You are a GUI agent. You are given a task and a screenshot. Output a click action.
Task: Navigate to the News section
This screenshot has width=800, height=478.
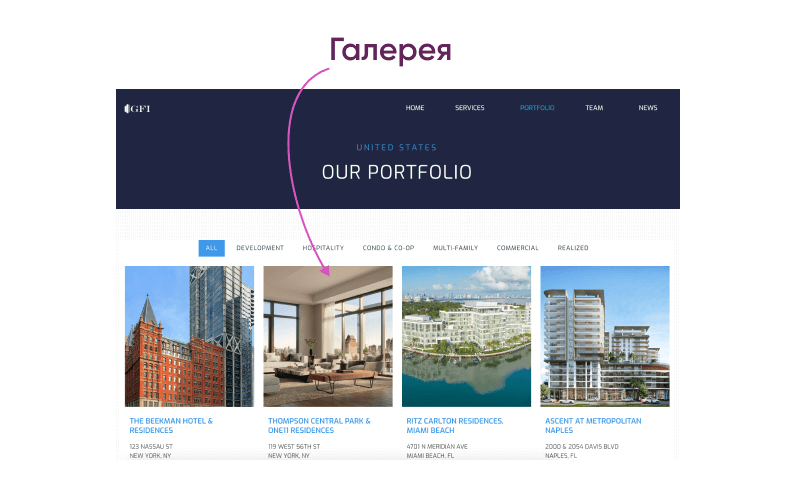647,108
